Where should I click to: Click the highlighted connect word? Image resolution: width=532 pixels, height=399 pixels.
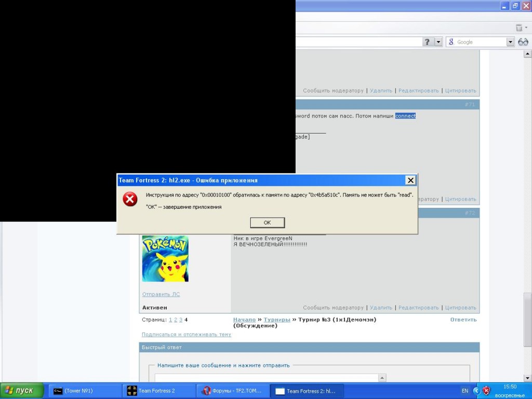click(x=405, y=116)
